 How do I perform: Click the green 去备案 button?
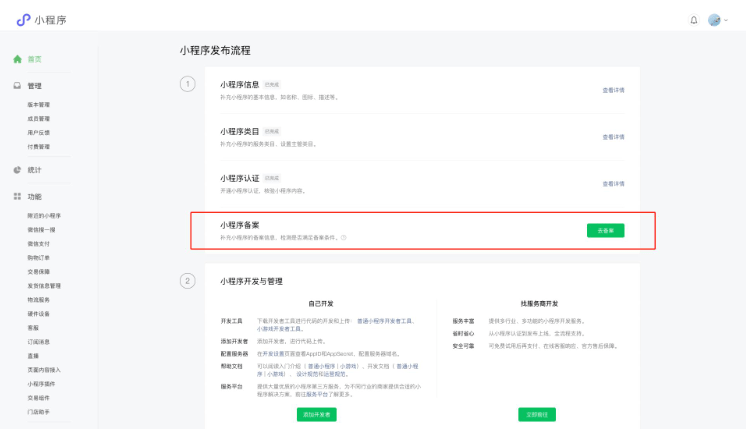(x=605, y=230)
